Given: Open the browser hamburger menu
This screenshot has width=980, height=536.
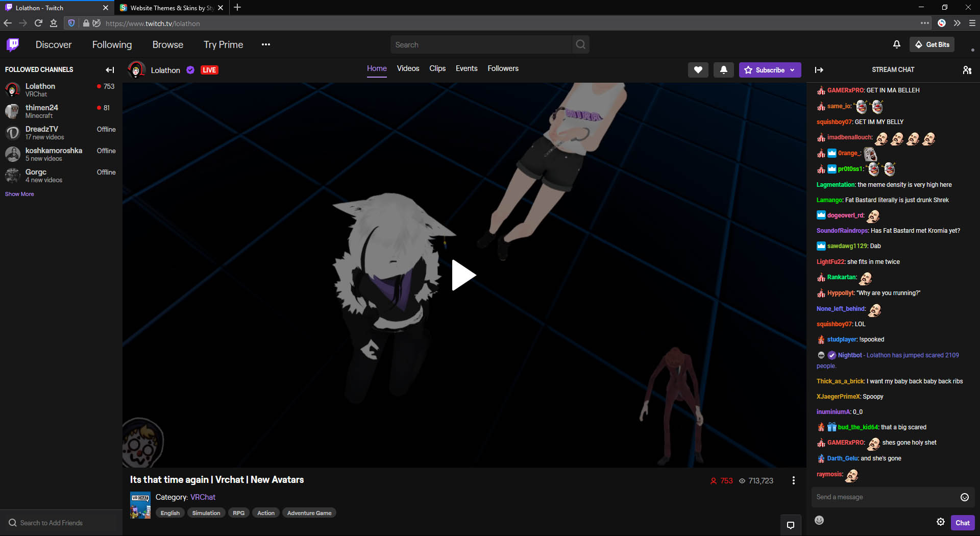Looking at the screenshot, I should tap(972, 23).
